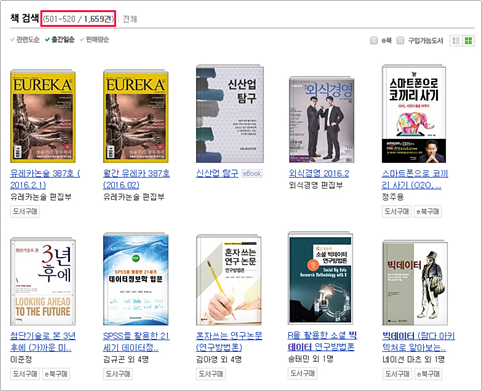This screenshot has height=391, width=482.
Task: Open 데이터정보학 입문 book cover
Action: click(x=136, y=279)
